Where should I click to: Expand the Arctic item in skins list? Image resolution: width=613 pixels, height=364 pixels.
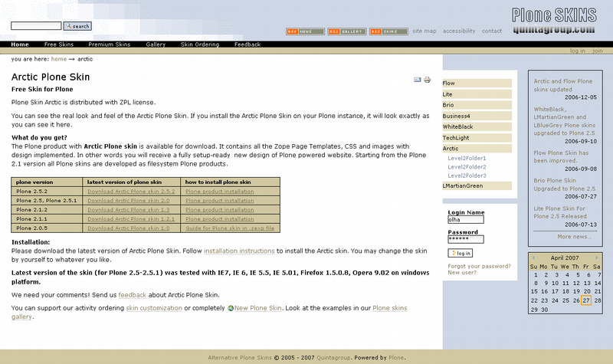point(451,149)
